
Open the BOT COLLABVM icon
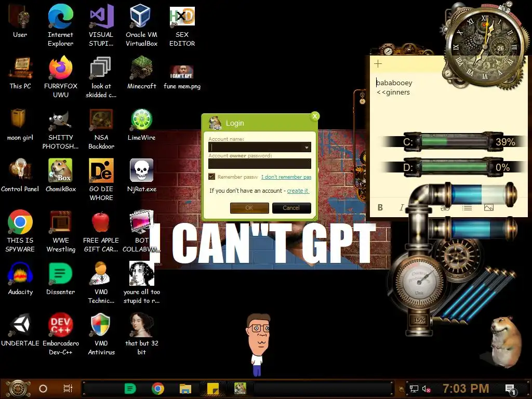pyautogui.click(x=141, y=231)
